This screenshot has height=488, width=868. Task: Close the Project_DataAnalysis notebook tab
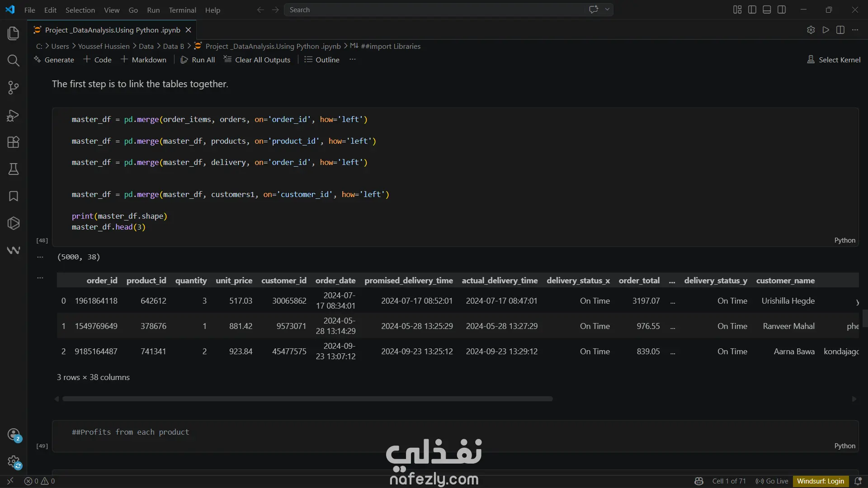coord(189,30)
